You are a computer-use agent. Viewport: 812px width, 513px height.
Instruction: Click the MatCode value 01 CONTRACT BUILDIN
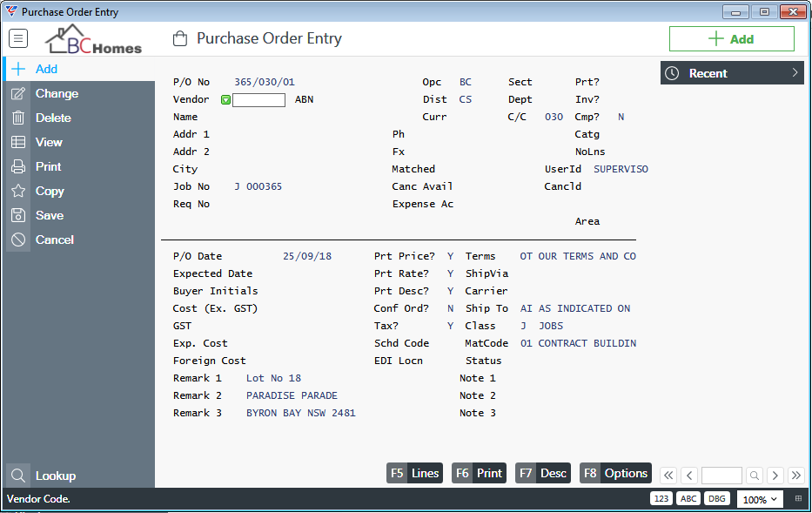pos(579,343)
